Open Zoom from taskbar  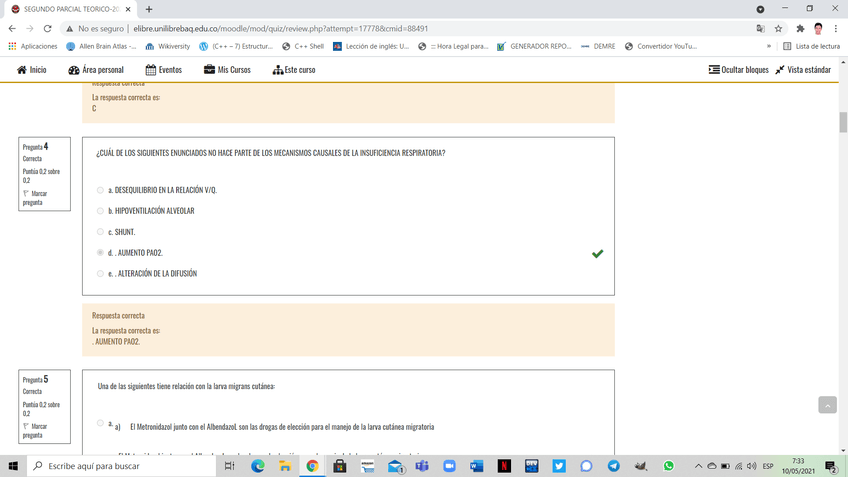[x=449, y=466]
